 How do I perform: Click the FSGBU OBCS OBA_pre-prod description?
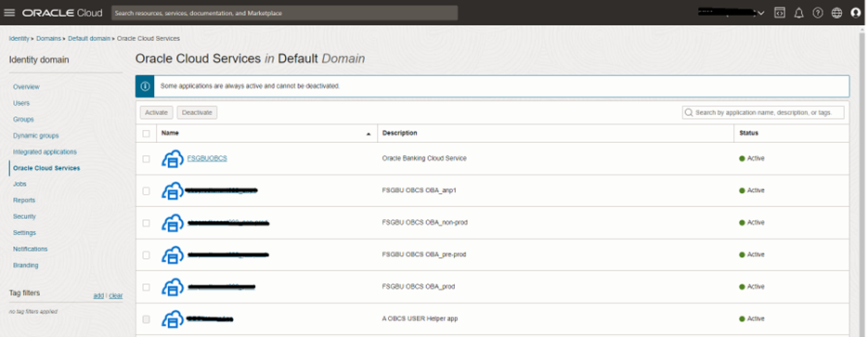pyautogui.click(x=424, y=254)
